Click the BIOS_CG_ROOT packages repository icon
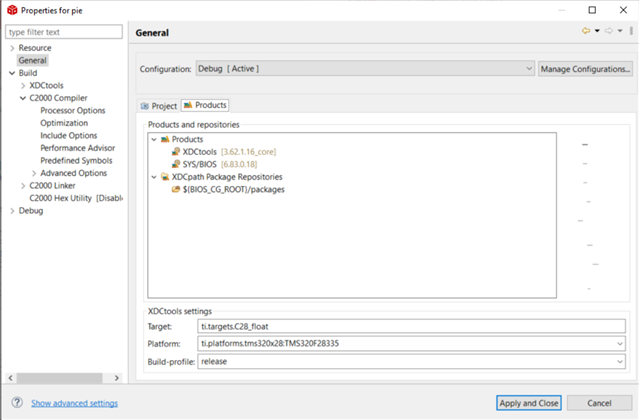Viewport: 639px width, 420px height. click(x=175, y=188)
